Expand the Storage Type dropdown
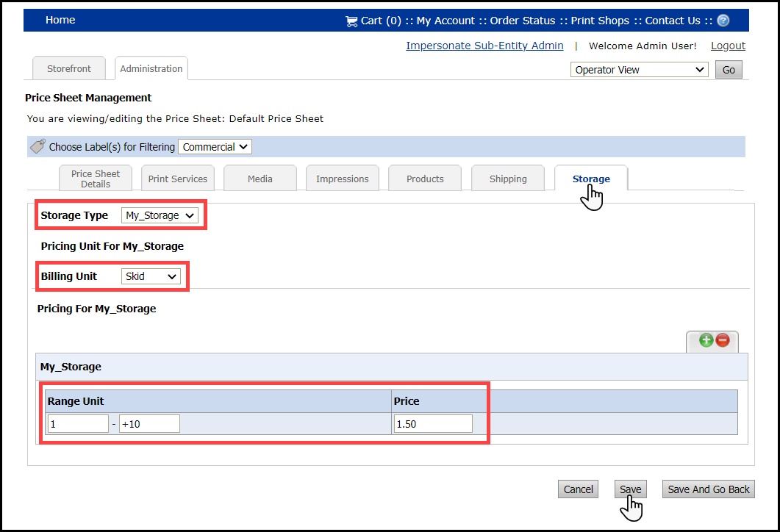 point(160,215)
